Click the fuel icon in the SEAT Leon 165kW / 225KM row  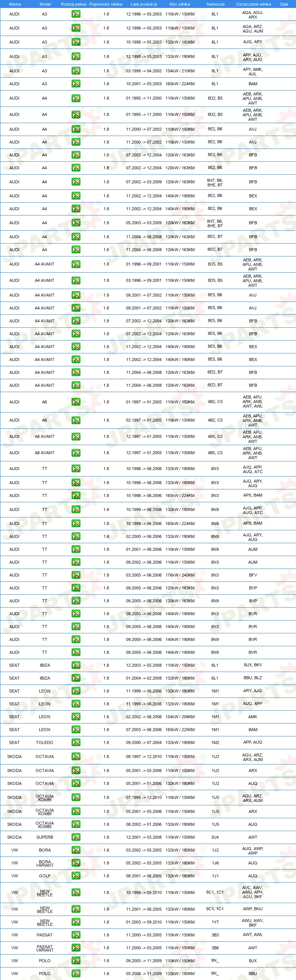pyautogui.click(x=76, y=730)
